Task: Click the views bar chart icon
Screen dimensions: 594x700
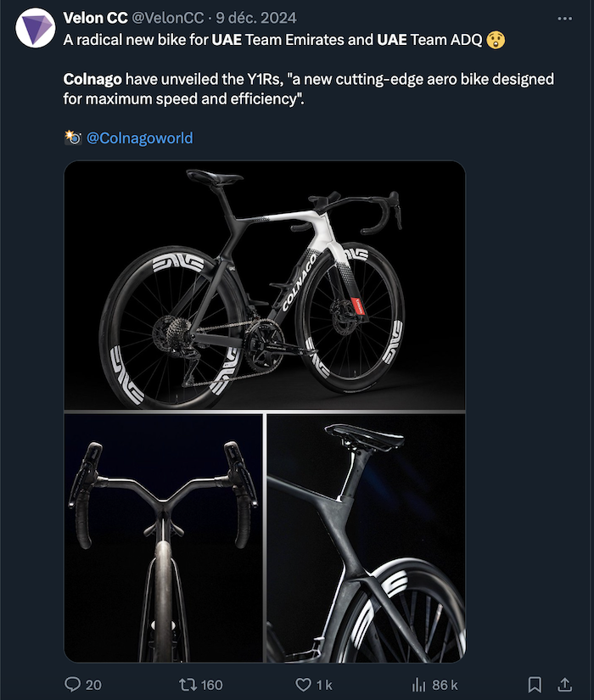Action: coord(418,684)
